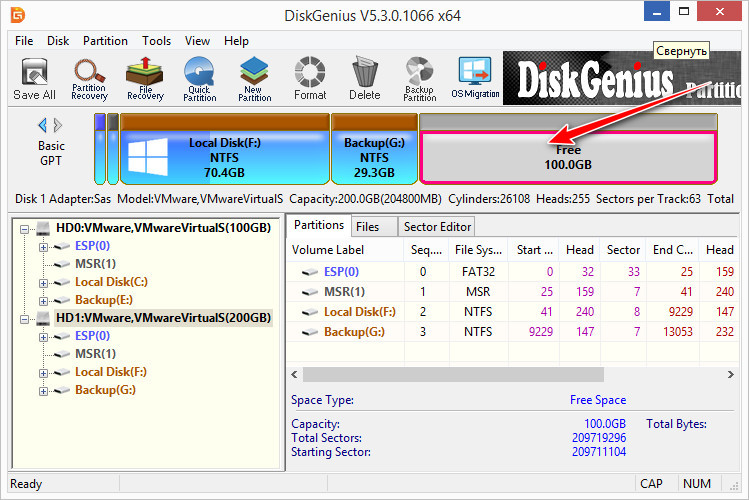Open the View menu

(x=197, y=41)
